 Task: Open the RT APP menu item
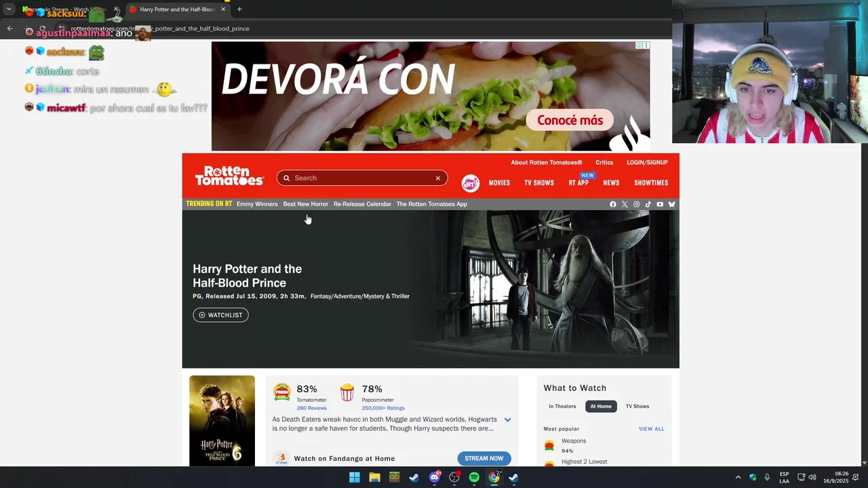578,183
